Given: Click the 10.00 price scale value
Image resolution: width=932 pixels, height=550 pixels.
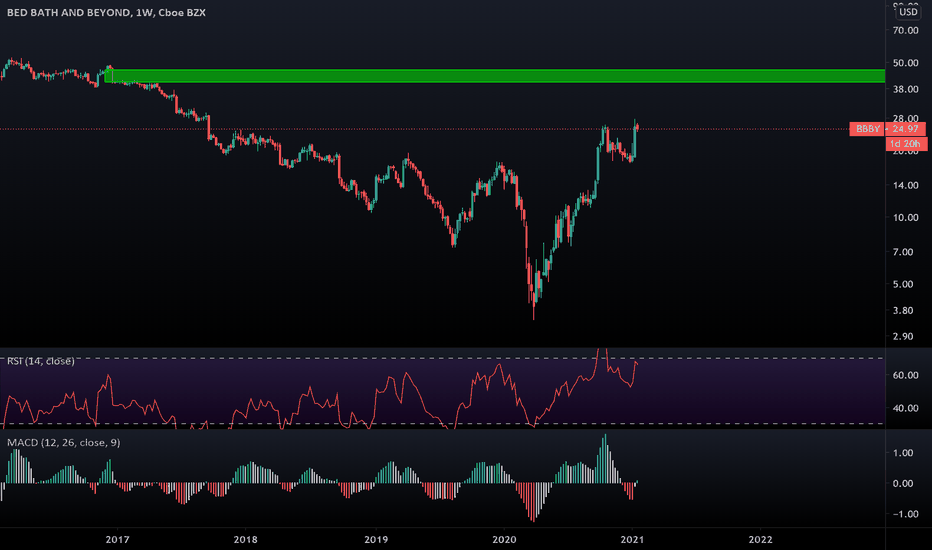Looking at the screenshot, I should click(x=905, y=218).
